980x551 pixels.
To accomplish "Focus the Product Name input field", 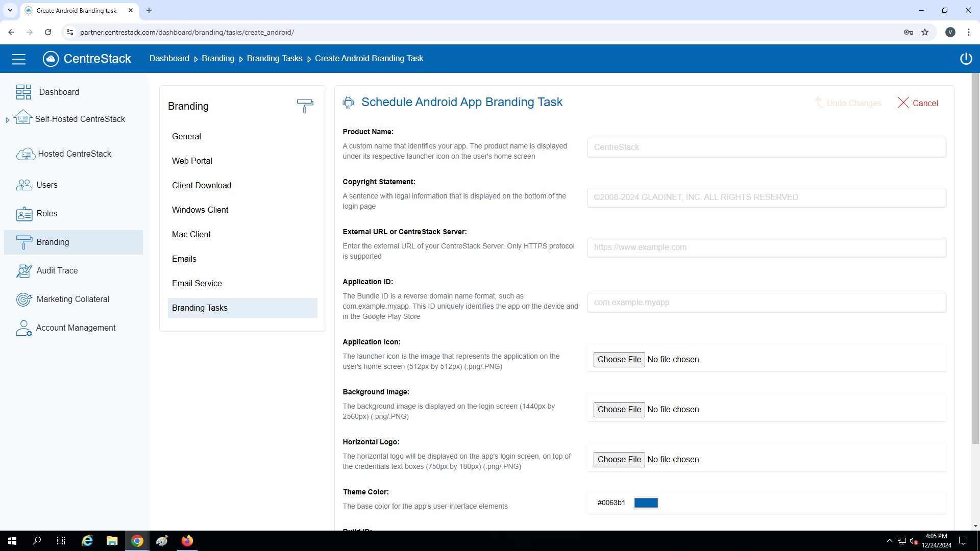I will [766, 147].
